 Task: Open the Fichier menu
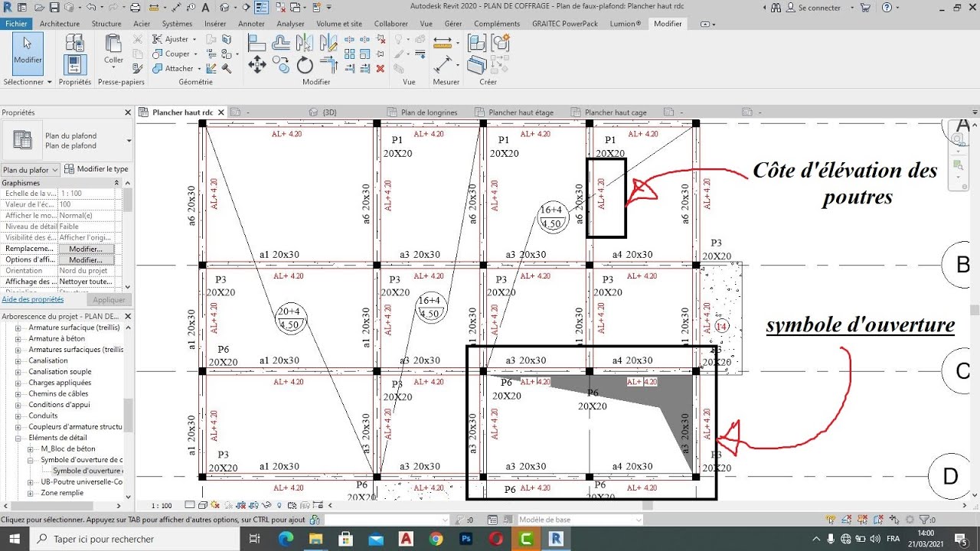[x=16, y=24]
